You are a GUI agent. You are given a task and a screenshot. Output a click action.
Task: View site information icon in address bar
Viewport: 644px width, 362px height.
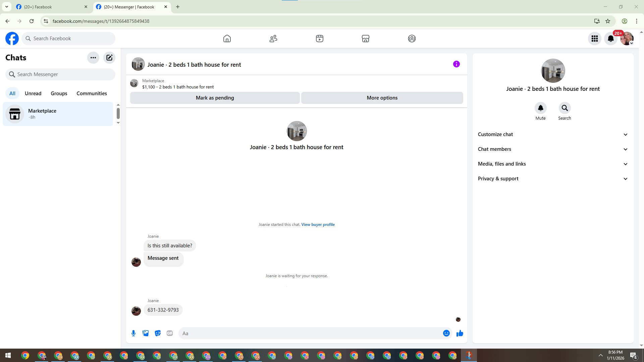(x=46, y=21)
